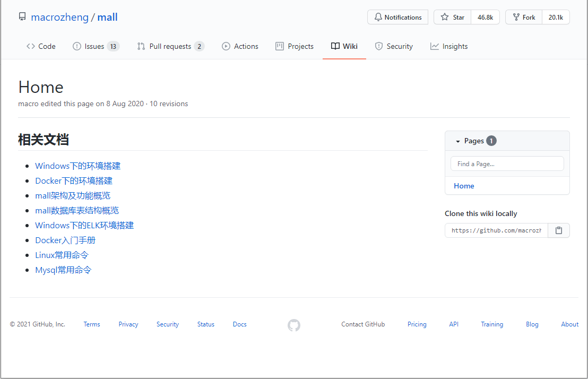Focus the Find a Page search field
This screenshot has height=379, width=588.
507,163
